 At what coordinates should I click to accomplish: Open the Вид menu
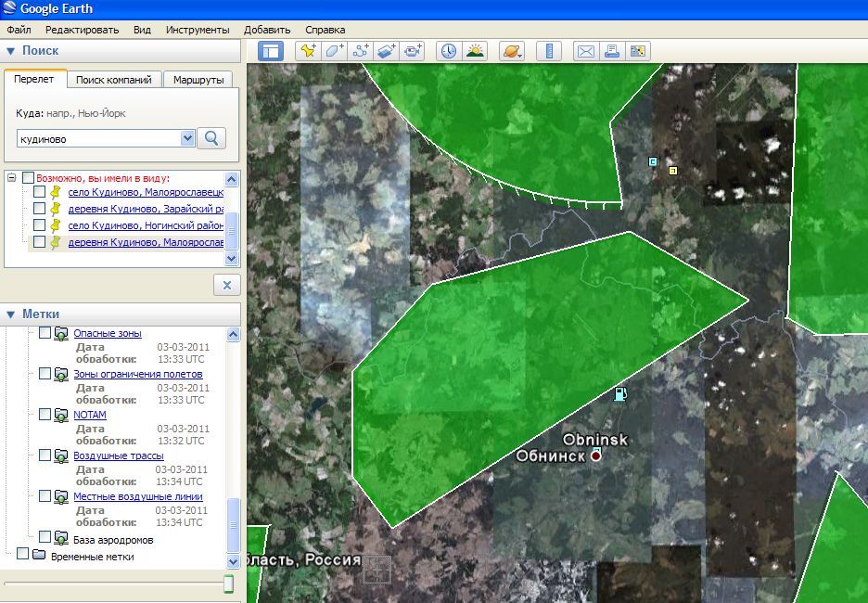coord(142,30)
